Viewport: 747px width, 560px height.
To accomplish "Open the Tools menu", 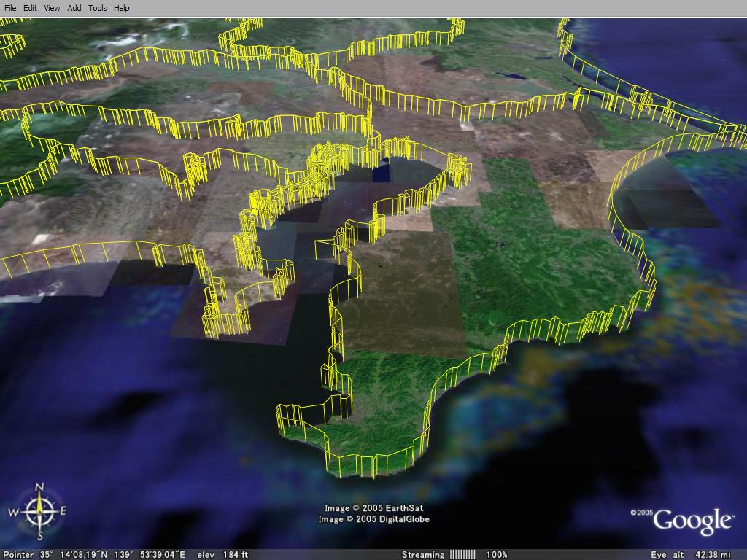I will (97, 8).
